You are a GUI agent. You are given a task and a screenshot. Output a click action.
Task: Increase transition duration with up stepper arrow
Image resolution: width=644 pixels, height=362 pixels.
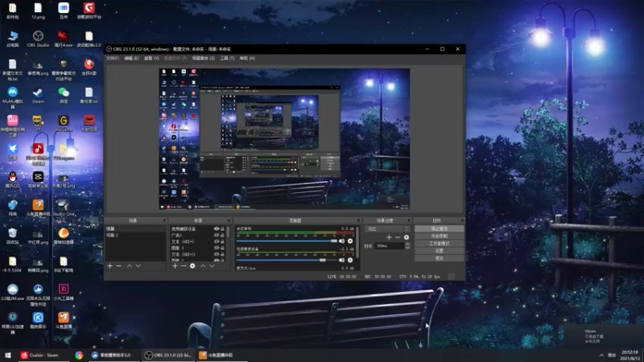coord(407,245)
